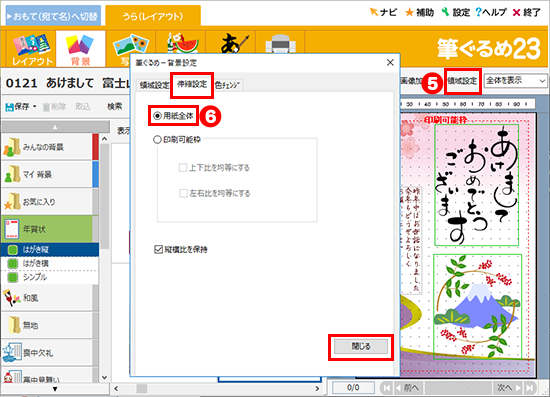Collapse the category list up arrow

tap(55, 127)
